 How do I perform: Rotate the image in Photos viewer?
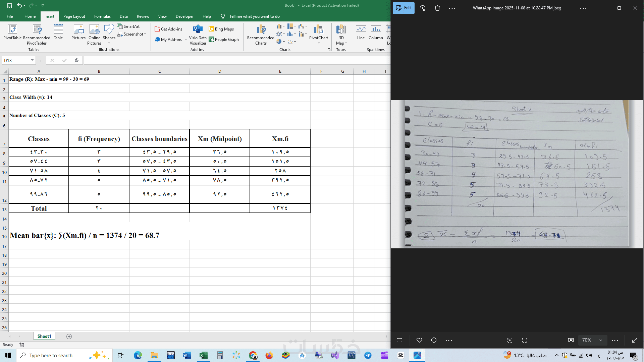pos(423,8)
